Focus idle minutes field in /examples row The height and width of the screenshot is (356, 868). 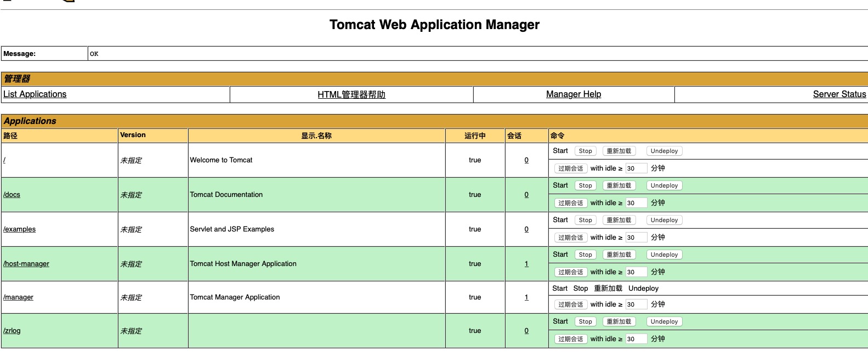(x=636, y=238)
